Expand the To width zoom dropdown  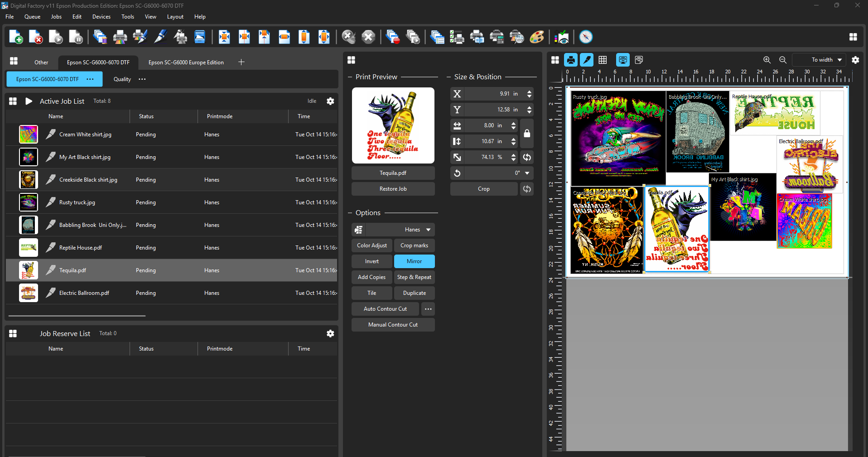click(839, 60)
